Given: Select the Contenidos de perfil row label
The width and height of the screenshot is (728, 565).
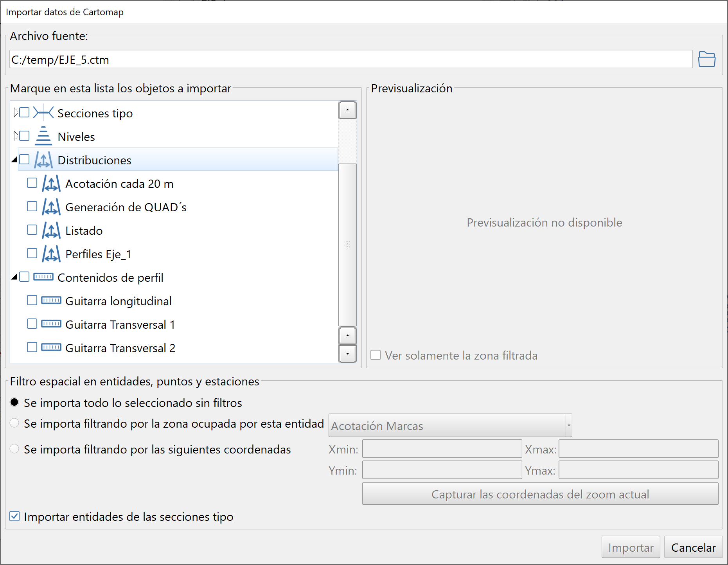Looking at the screenshot, I should [110, 277].
